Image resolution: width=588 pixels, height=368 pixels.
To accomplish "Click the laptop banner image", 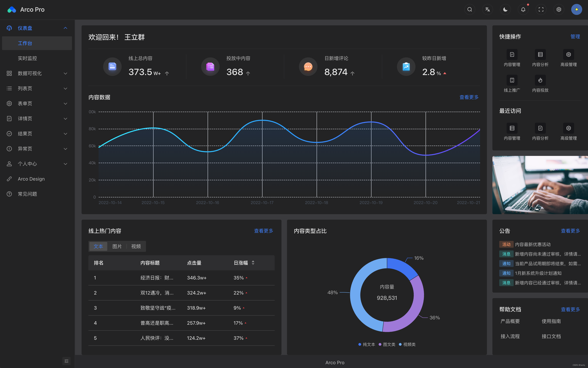I will pyautogui.click(x=540, y=185).
